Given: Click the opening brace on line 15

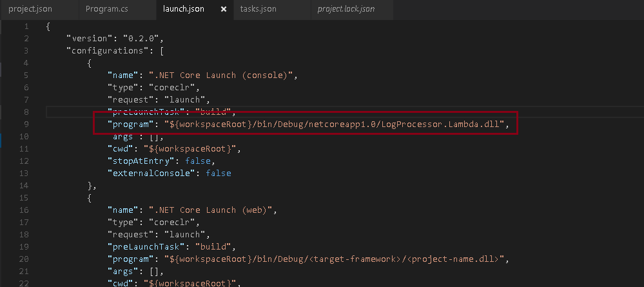Looking at the screenshot, I should [90, 198].
